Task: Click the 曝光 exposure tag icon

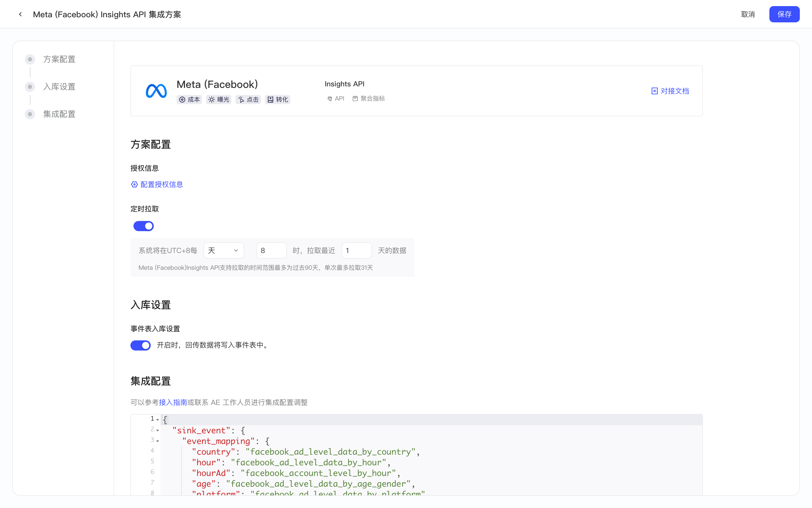Action: [x=211, y=100]
